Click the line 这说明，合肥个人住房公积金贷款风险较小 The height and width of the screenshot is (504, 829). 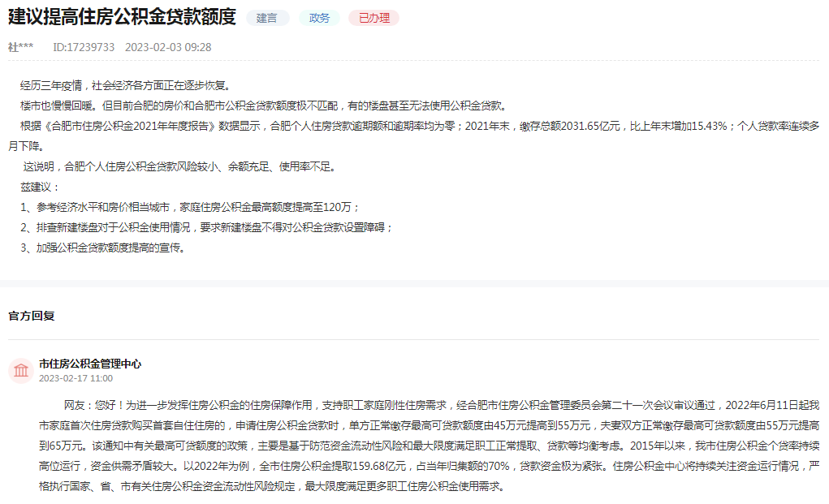coord(179,167)
